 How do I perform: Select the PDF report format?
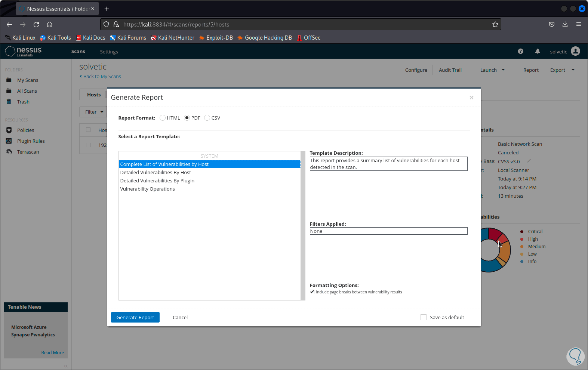[x=187, y=118]
